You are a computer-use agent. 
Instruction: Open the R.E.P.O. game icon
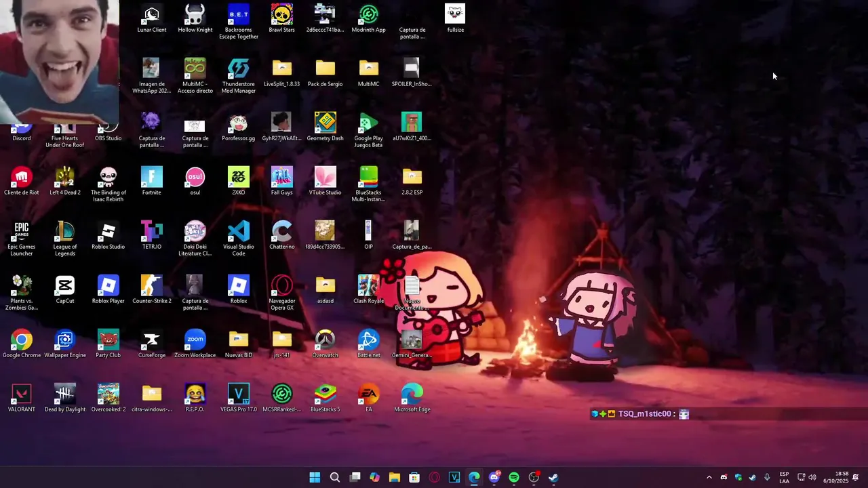(x=195, y=399)
